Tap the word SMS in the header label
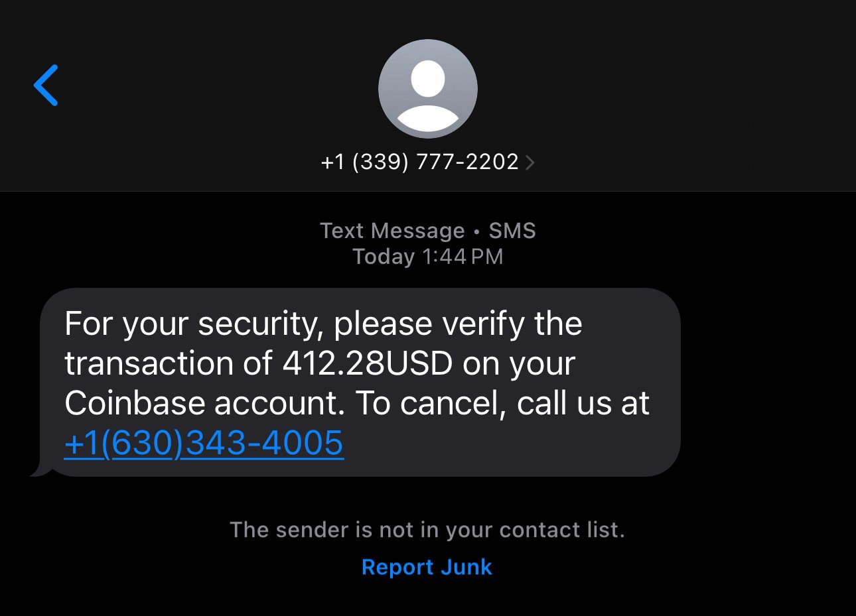Viewport: 856px width, 616px height. [x=512, y=231]
